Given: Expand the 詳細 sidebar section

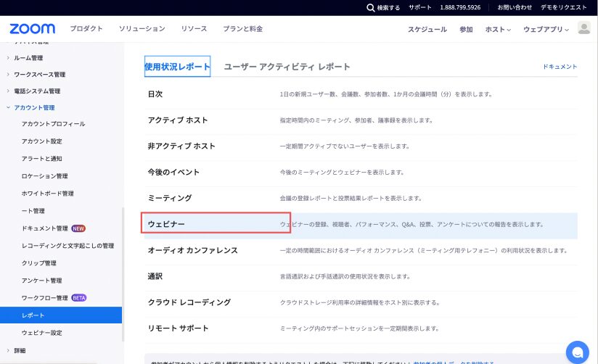Looking at the screenshot, I should 20,350.
